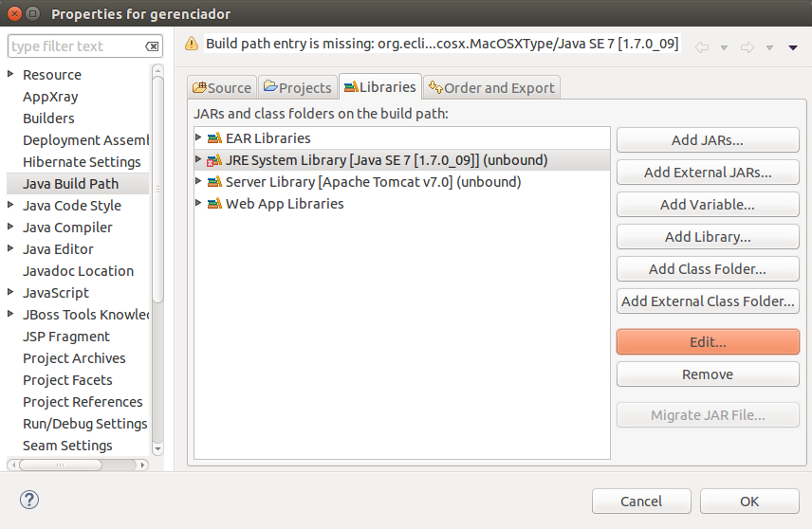
Task: Remove the selected library entry
Action: (x=708, y=374)
